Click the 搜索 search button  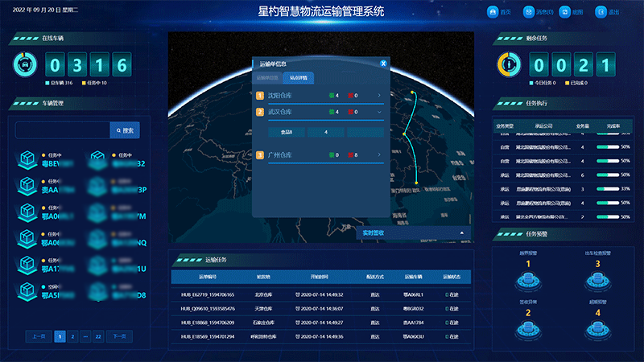coord(126,130)
